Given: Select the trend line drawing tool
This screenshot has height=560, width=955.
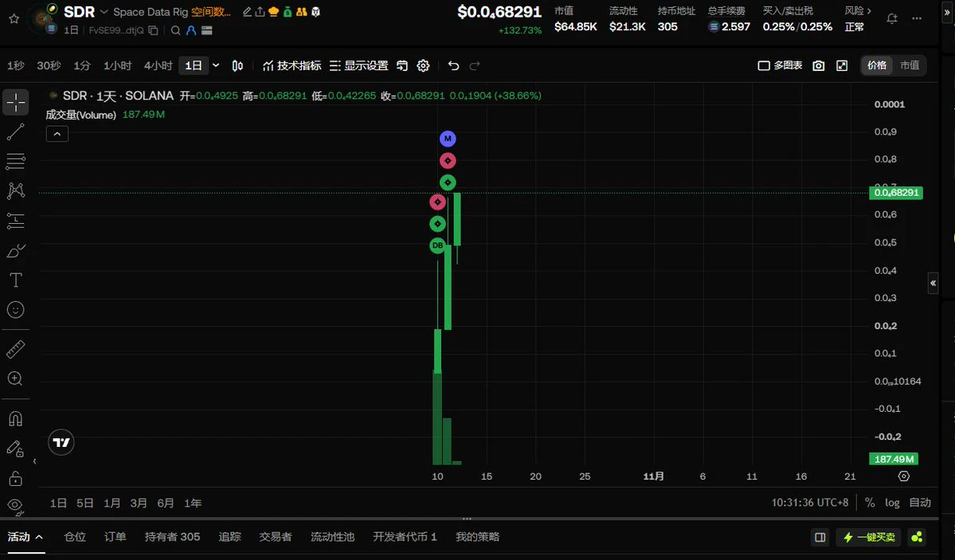Looking at the screenshot, I should [16, 131].
